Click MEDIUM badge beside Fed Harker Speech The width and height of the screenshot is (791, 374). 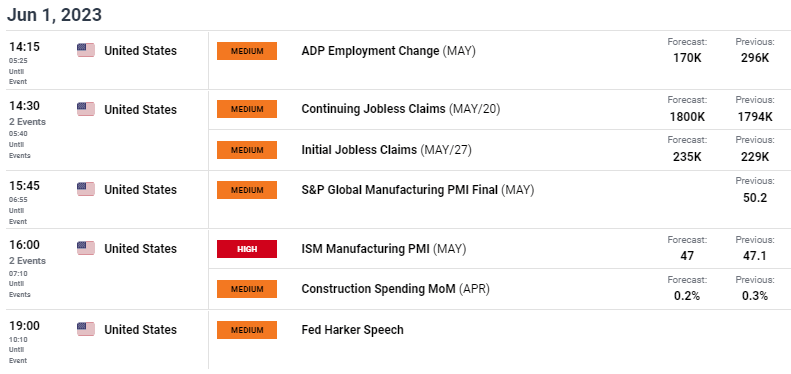point(247,330)
